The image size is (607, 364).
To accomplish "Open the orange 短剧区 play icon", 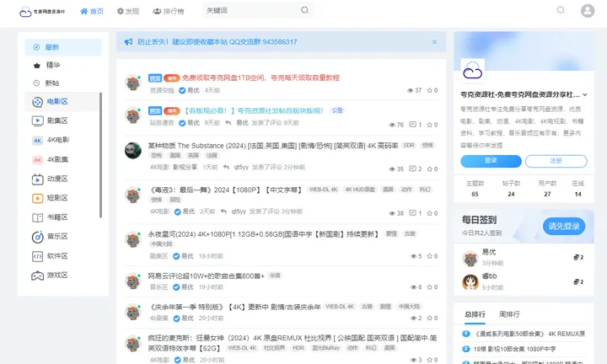I will click(x=37, y=198).
